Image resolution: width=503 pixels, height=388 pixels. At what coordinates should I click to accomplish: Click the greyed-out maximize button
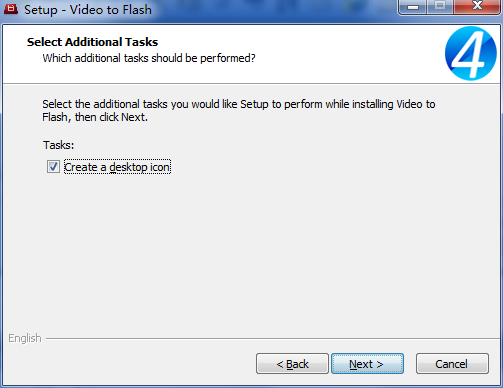tap(440, 7)
